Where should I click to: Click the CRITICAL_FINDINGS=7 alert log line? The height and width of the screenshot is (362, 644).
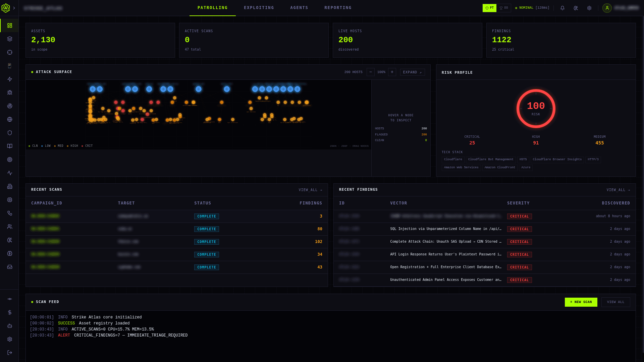[109, 336]
